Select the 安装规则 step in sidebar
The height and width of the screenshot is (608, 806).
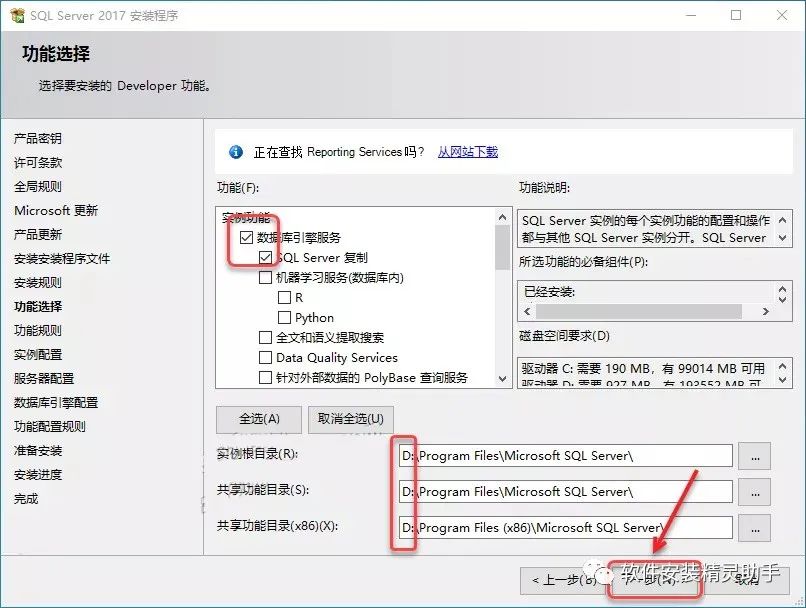coord(38,283)
